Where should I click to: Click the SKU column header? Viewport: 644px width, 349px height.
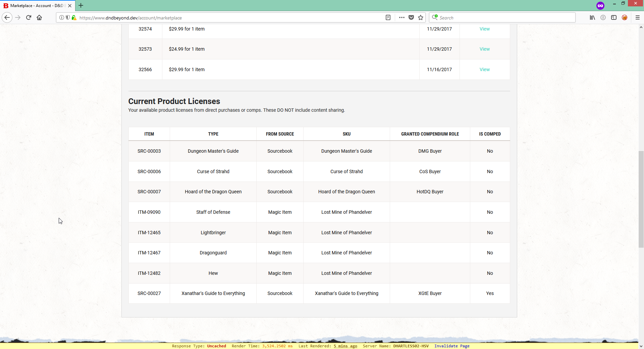click(346, 134)
